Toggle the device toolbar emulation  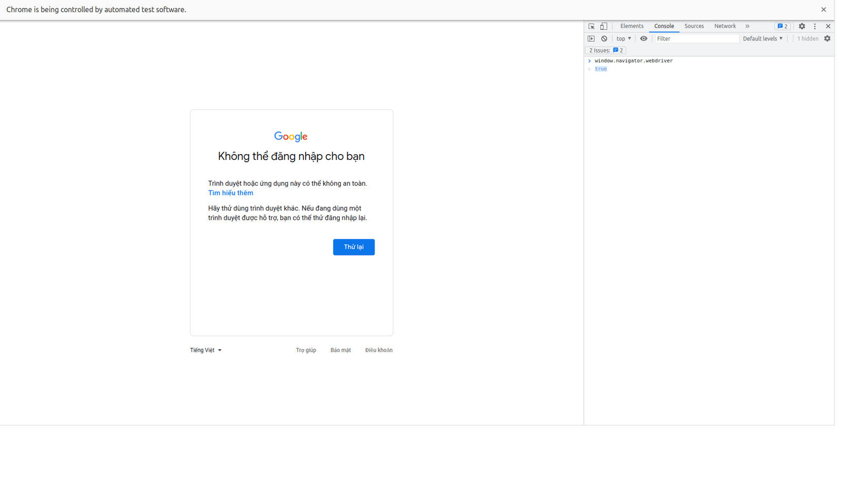(603, 26)
